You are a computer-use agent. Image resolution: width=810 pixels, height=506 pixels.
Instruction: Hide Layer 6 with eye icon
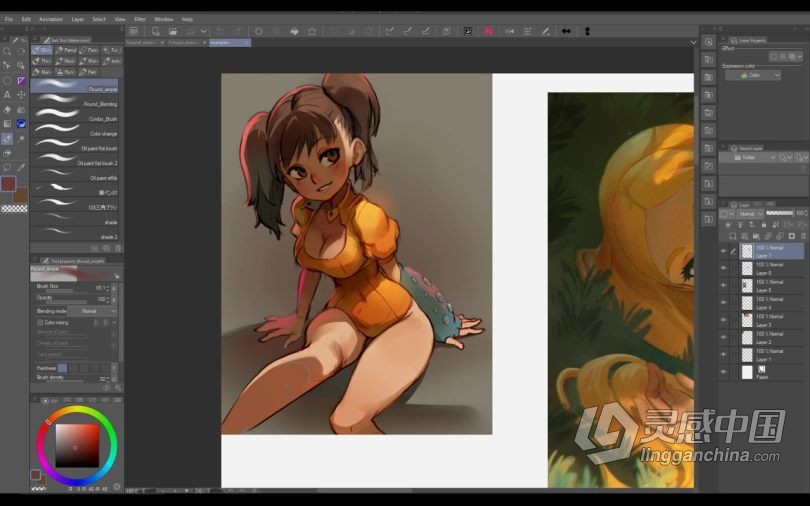pos(723,268)
